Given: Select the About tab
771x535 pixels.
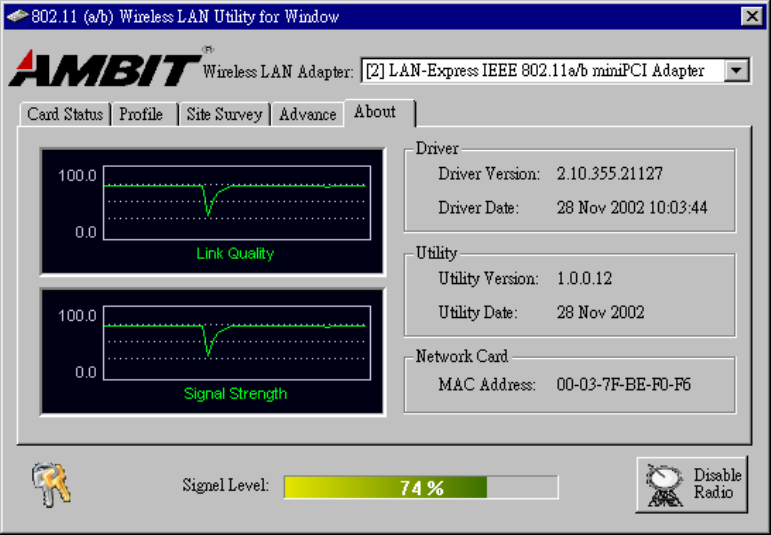Looking at the screenshot, I should coord(380,113).
